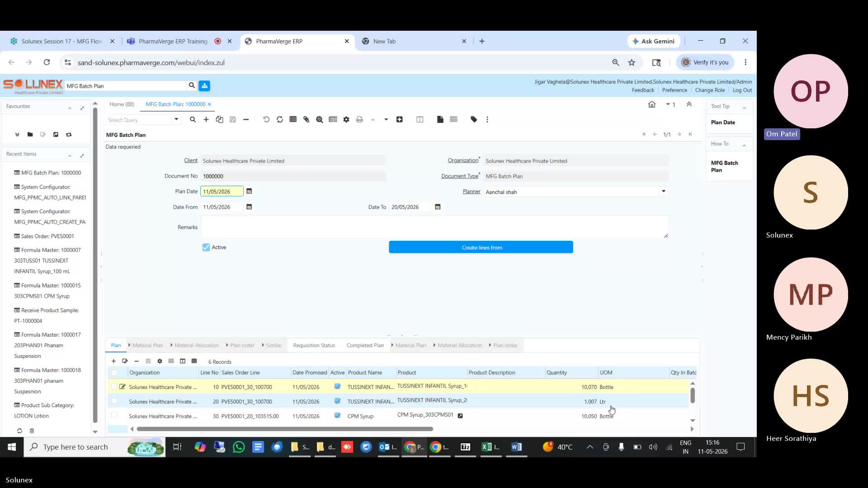The width and height of the screenshot is (868, 488).
Task: Select the row checkbox for Line No 30
Action: 114,416
